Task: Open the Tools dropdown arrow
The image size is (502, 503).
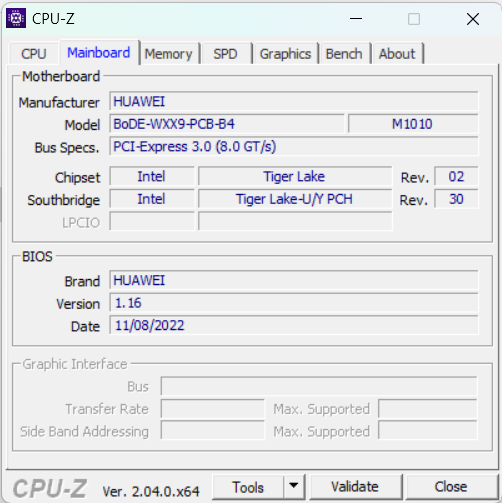Action: coord(294,486)
